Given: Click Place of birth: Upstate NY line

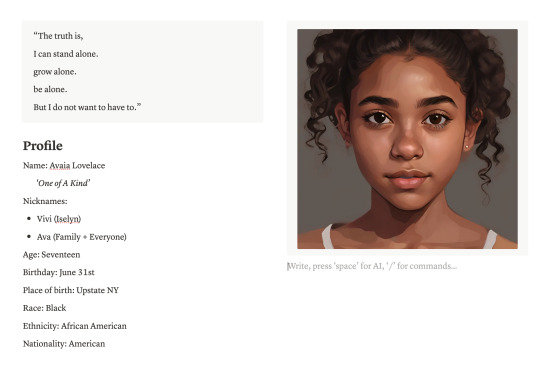Looking at the screenshot, I should 71,290.
